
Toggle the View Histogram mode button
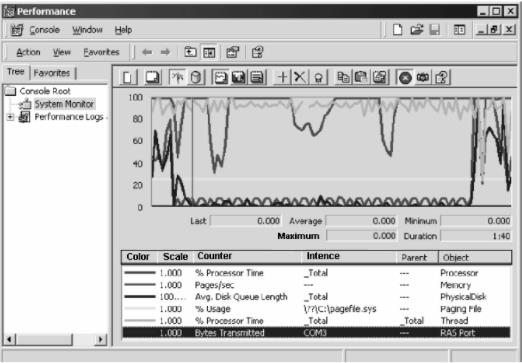239,77
